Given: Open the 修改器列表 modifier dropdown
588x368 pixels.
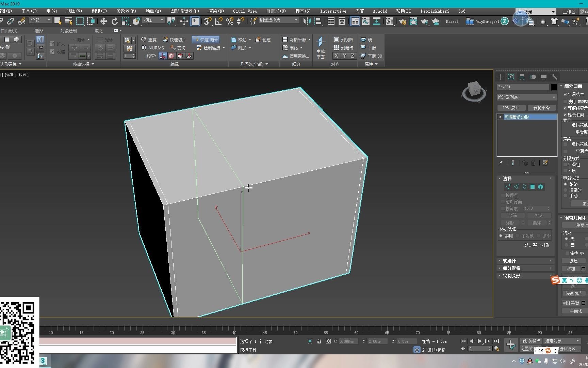Looking at the screenshot, I should click(526, 97).
